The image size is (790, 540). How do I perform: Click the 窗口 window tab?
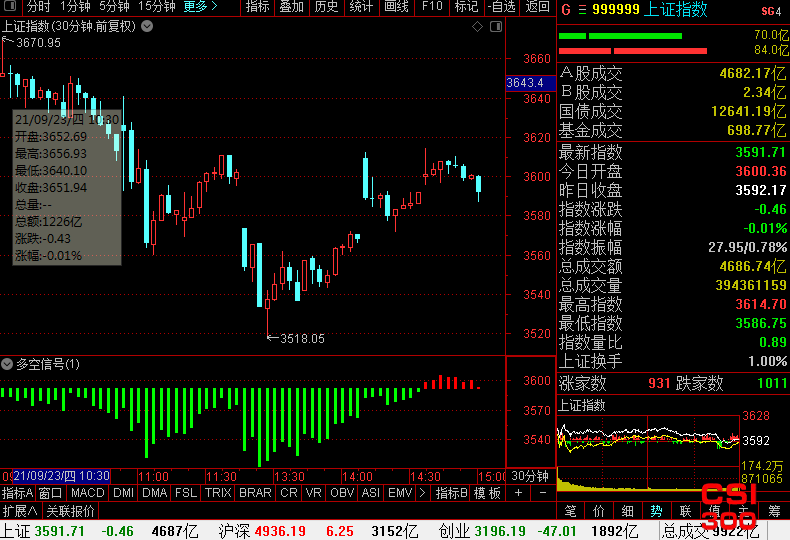(50, 493)
